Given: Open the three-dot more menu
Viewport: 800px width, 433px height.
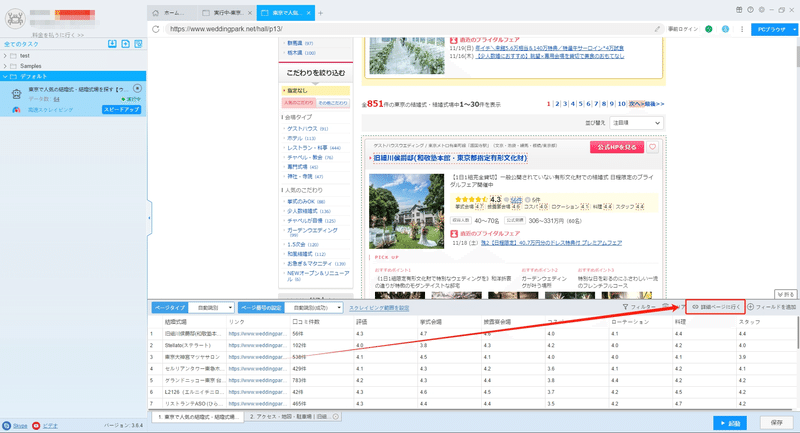Looking at the screenshot, I should pos(742,29).
